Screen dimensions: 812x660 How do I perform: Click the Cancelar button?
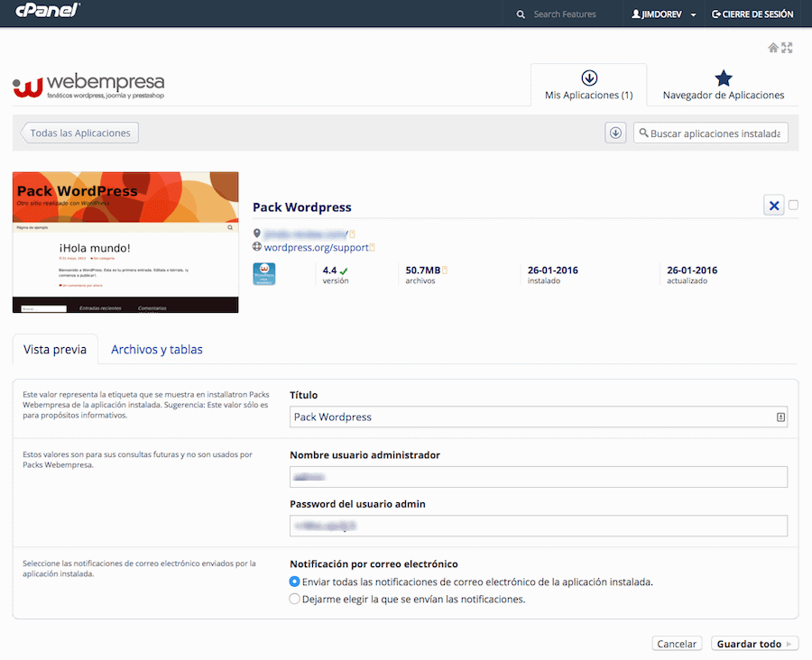pos(677,644)
